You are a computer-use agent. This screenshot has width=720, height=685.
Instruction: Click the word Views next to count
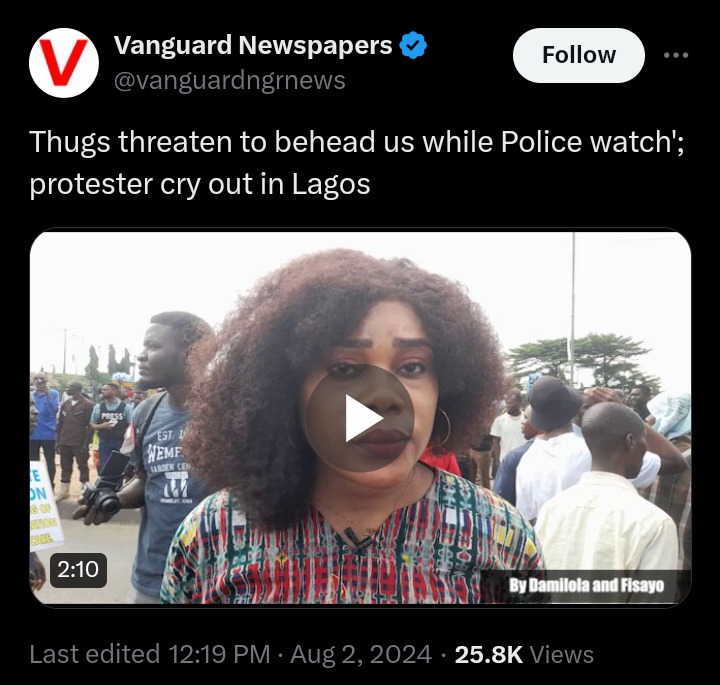(562, 655)
